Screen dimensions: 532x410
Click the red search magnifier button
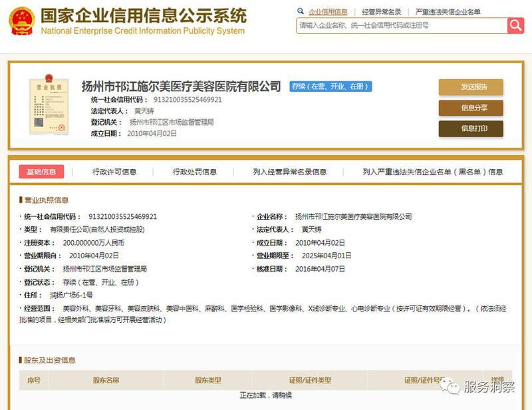515,25
